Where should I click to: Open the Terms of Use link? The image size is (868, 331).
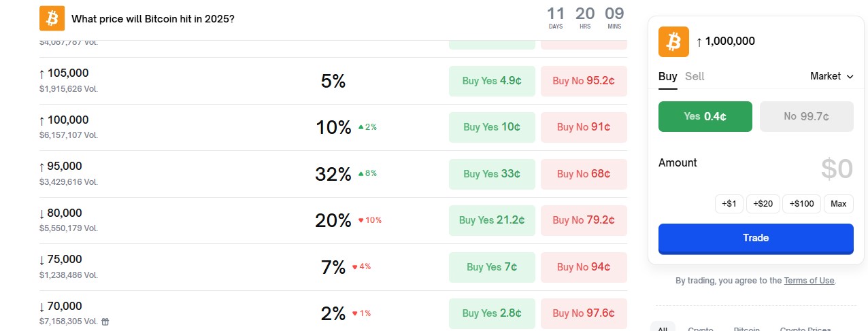[x=808, y=281]
